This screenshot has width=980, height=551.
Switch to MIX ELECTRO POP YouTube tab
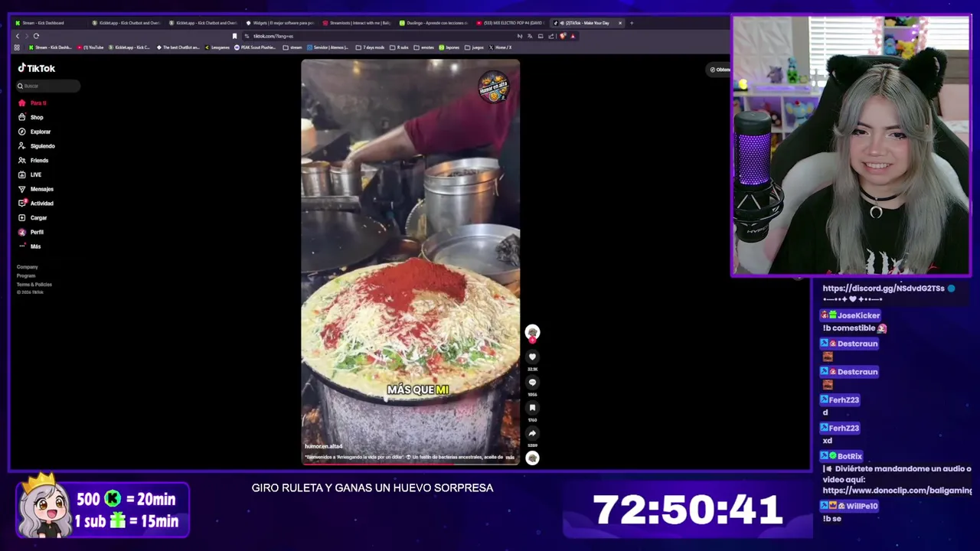[511, 23]
